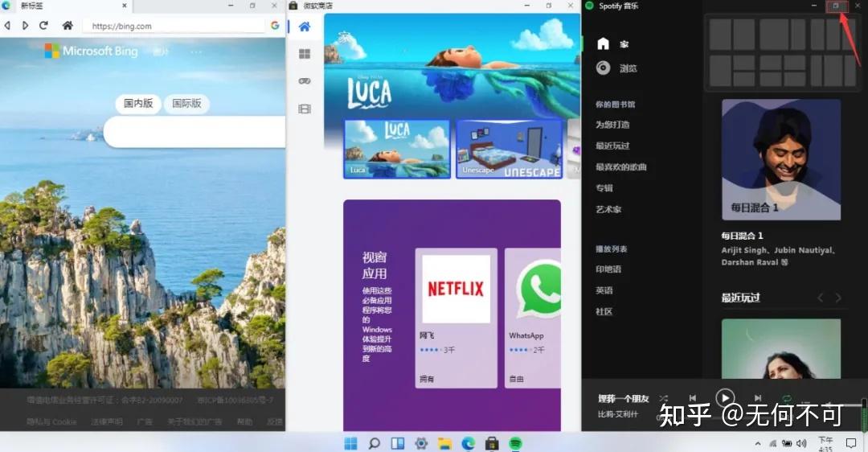Open the Netflix app card
The image size is (868, 452).
pyautogui.click(x=457, y=318)
